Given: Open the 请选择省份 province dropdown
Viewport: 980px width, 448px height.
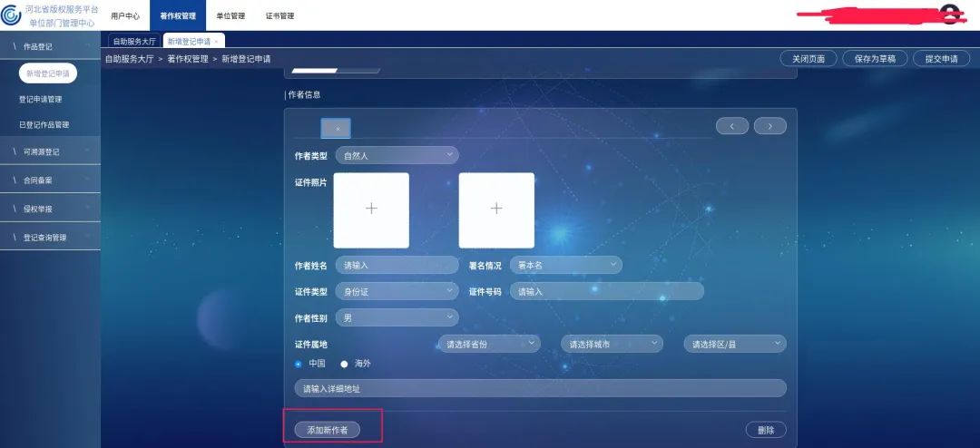Looking at the screenshot, I should 489,344.
